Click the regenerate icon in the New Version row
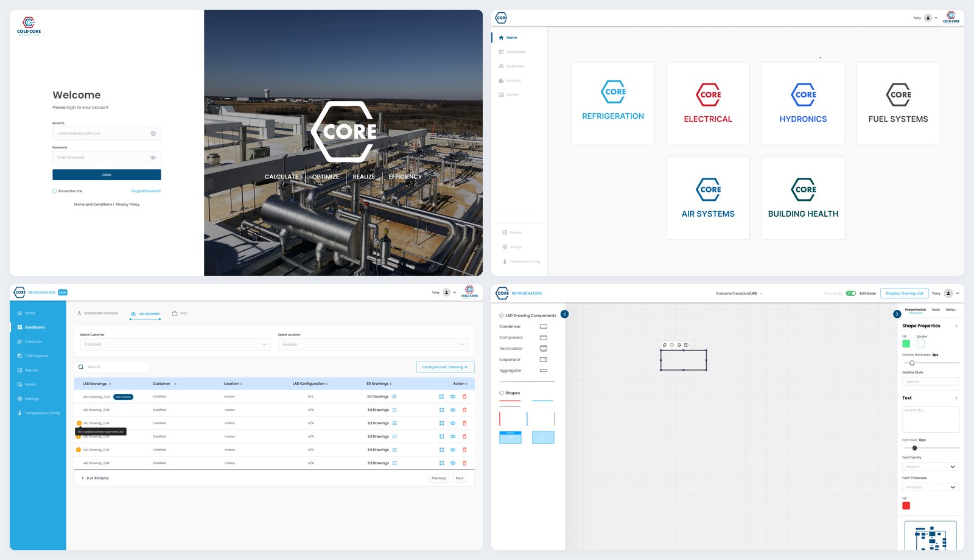 (x=441, y=396)
